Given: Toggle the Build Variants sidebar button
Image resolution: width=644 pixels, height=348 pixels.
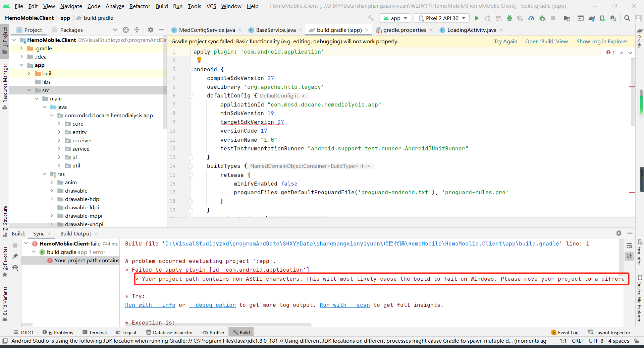Looking at the screenshot, I should click(x=5, y=303).
